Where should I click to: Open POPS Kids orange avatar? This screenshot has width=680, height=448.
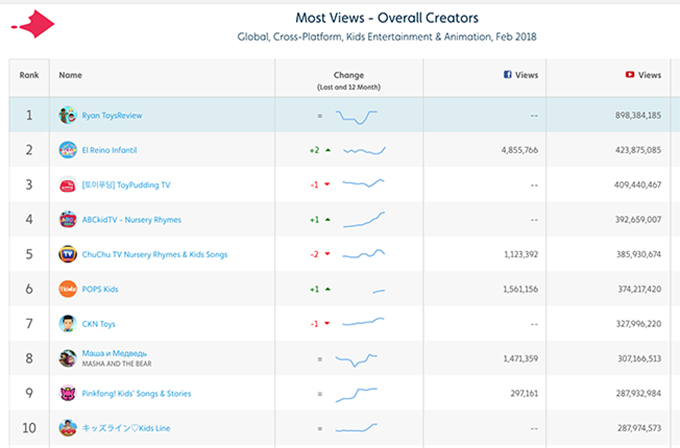[68, 289]
